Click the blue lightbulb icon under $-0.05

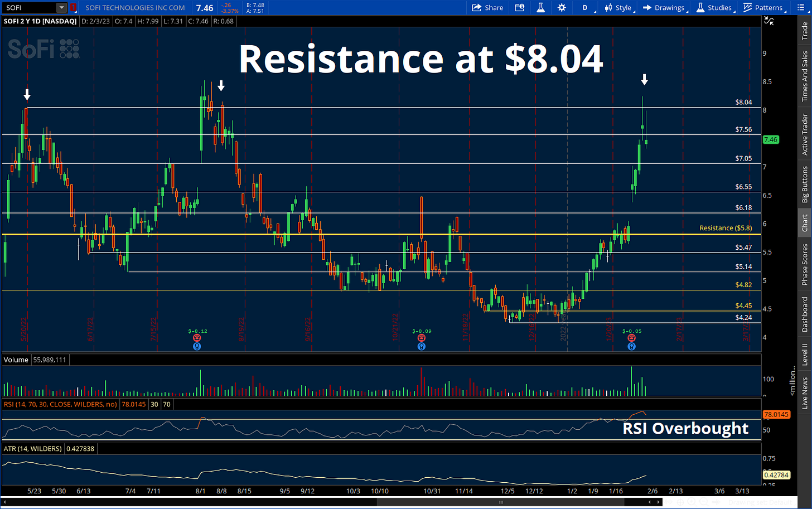click(631, 346)
